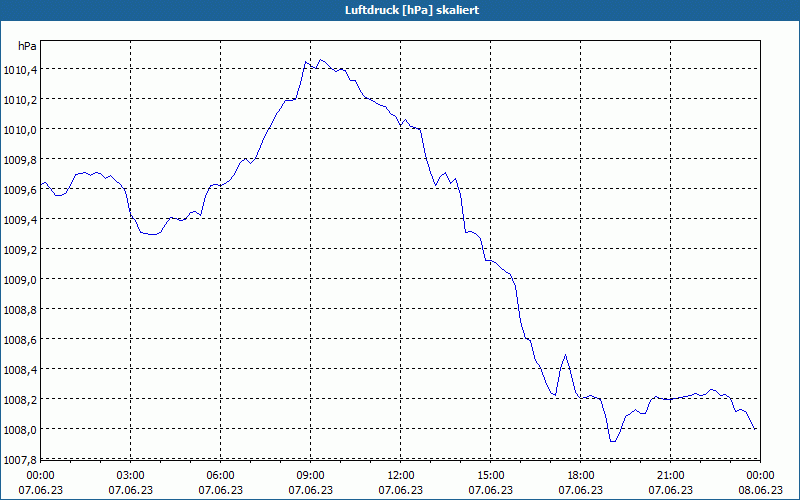
Task: Click the 1009,6 y-axis label
Action: (x=20, y=190)
